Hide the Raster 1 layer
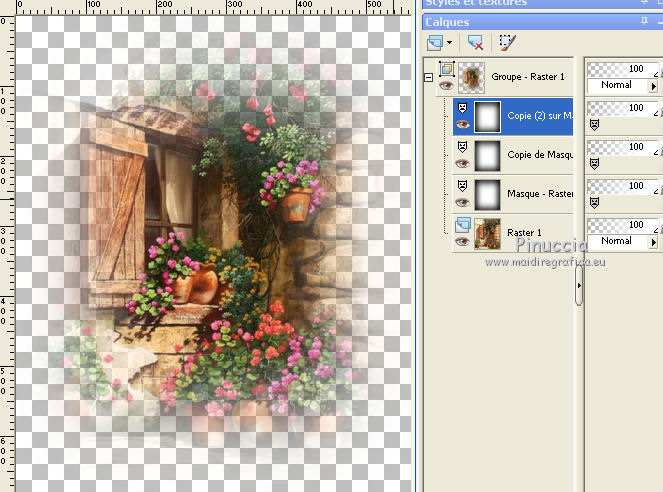663x492 pixels. click(x=462, y=241)
